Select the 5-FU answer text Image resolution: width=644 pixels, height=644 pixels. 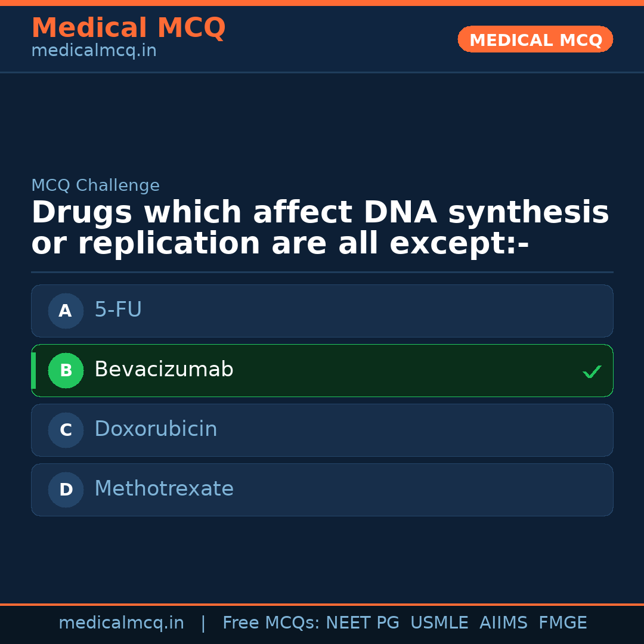pos(118,310)
